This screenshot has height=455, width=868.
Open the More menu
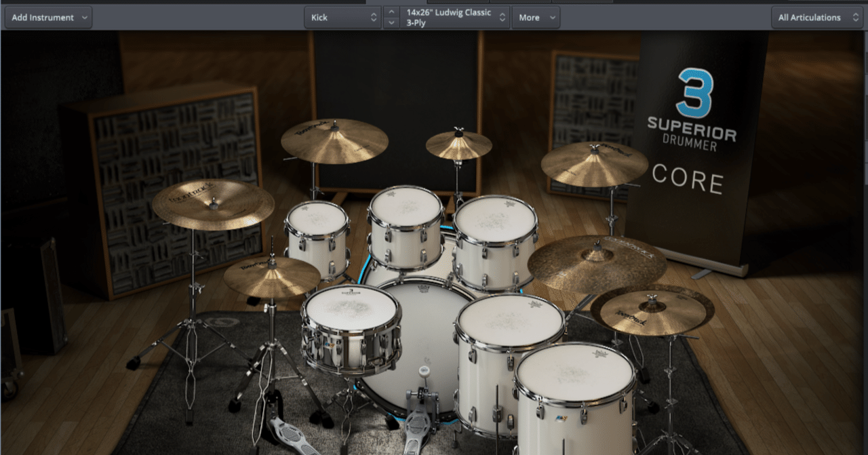click(536, 18)
